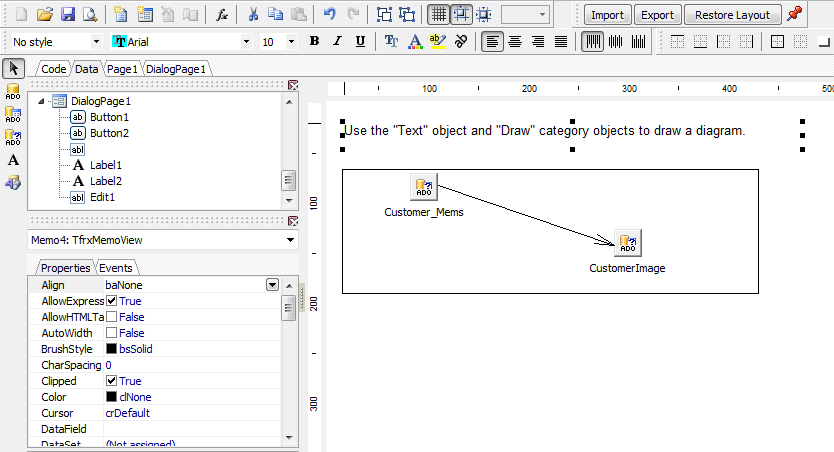Pick the ADO Table component tool
The height and width of the screenshot is (452, 834).
click(x=13, y=114)
